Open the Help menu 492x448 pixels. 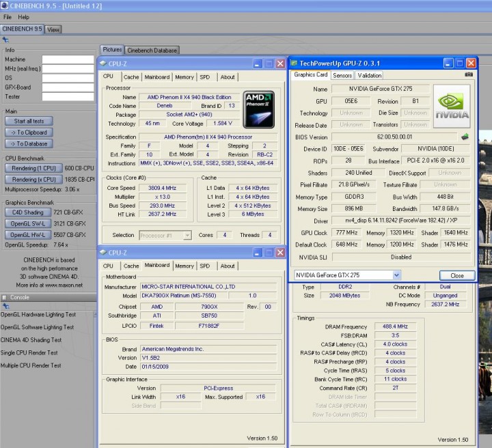pyautogui.click(x=23, y=17)
